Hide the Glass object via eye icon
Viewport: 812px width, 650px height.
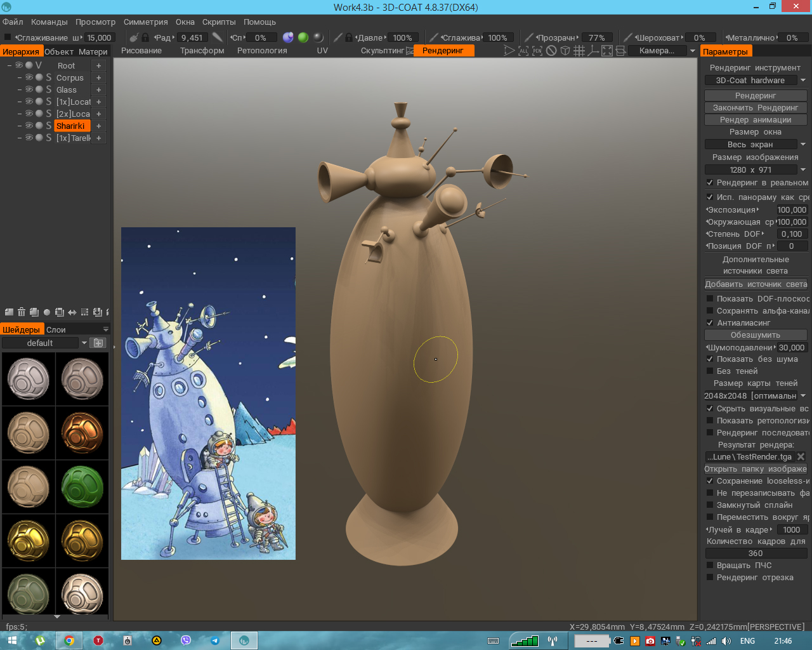point(29,90)
